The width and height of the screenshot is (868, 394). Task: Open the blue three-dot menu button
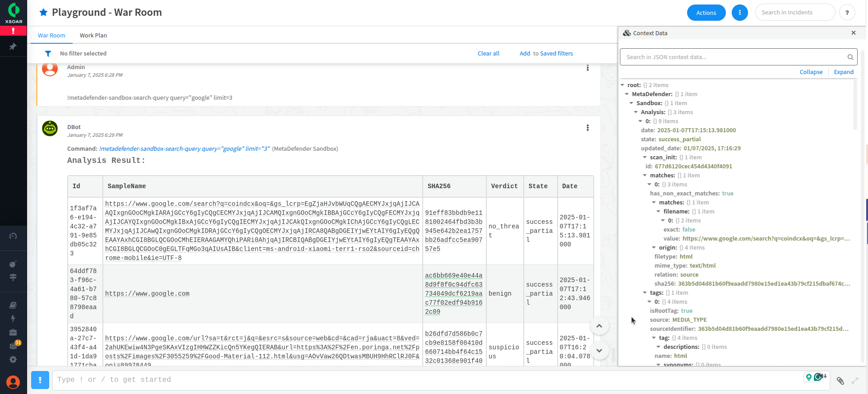click(x=739, y=13)
